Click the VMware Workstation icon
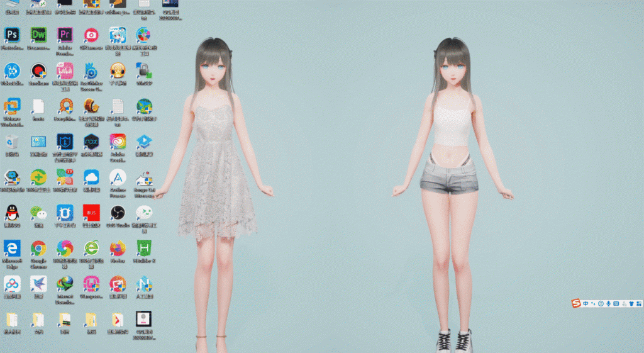The width and height of the screenshot is (644, 353). coord(12,106)
